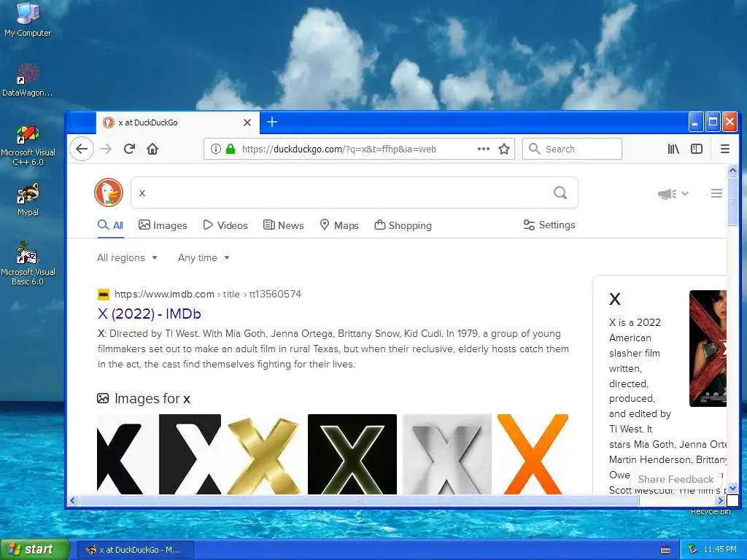Open the X (2022) - IMDb result

(x=149, y=314)
